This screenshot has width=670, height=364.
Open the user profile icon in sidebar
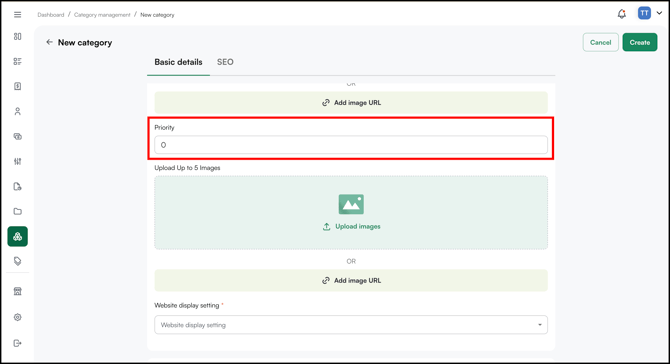(18, 112)
